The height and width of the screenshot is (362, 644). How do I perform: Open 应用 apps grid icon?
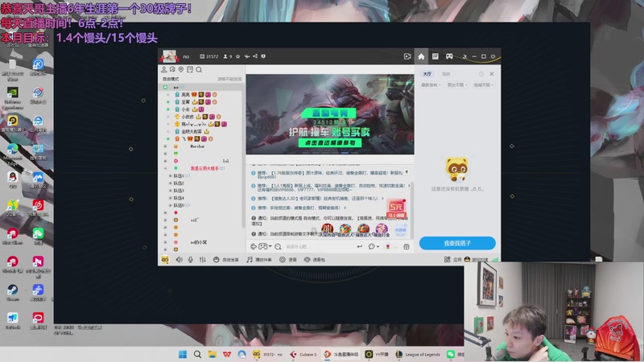452,259
